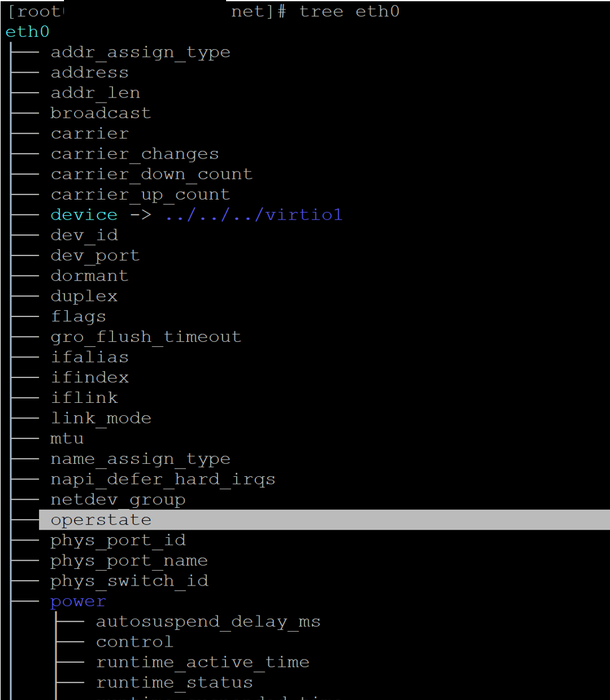Click the address file entry

tap(89, 73)
